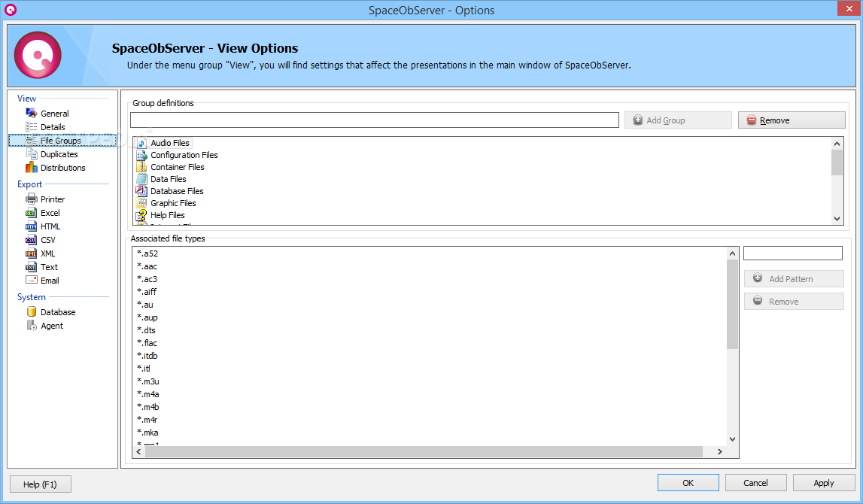This screenshot has height=504, width=863.
Task: Click the File Groups tree icon
Action: (x=32, y=141)
